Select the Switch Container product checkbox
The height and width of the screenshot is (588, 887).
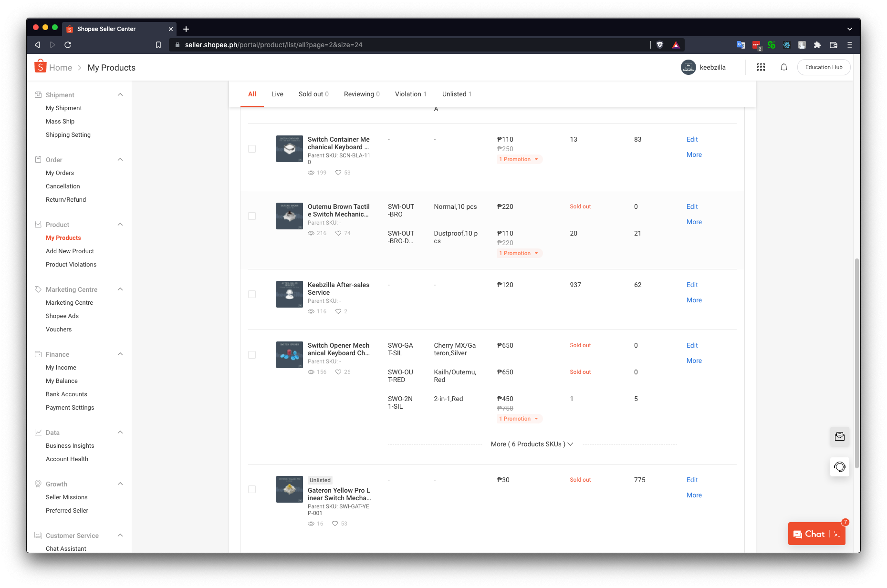(252, 149)
